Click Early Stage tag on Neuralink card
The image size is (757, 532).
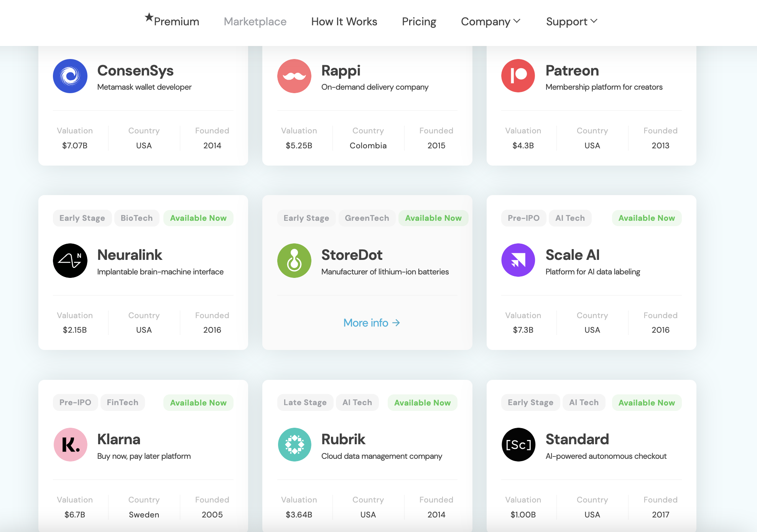coord(82,218)
